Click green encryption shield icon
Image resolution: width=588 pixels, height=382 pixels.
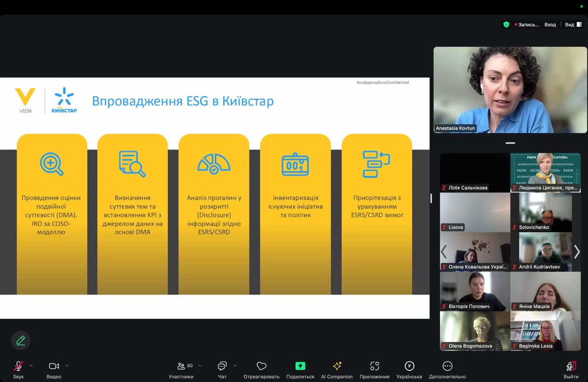[x=506, y=25]
